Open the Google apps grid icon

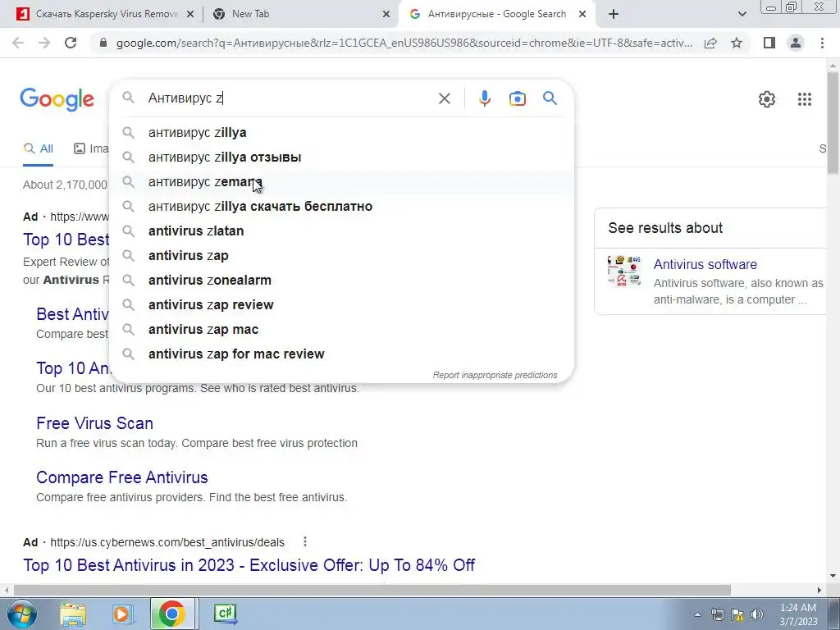pyautogui.click(x=805, y=99)
